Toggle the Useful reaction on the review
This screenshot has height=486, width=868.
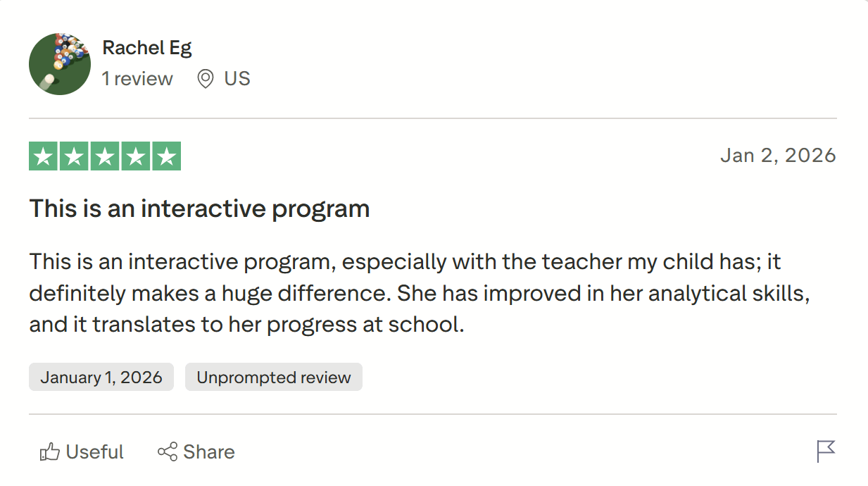[81, 451]
